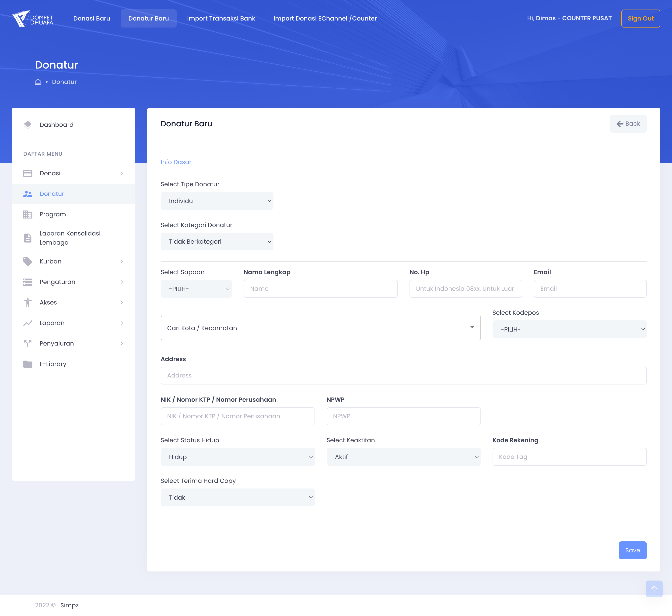The height and width of the screenshot is (616, 672).
Task: Expand the Pengaturan menu chevron
Action: [x=122, y=282]
